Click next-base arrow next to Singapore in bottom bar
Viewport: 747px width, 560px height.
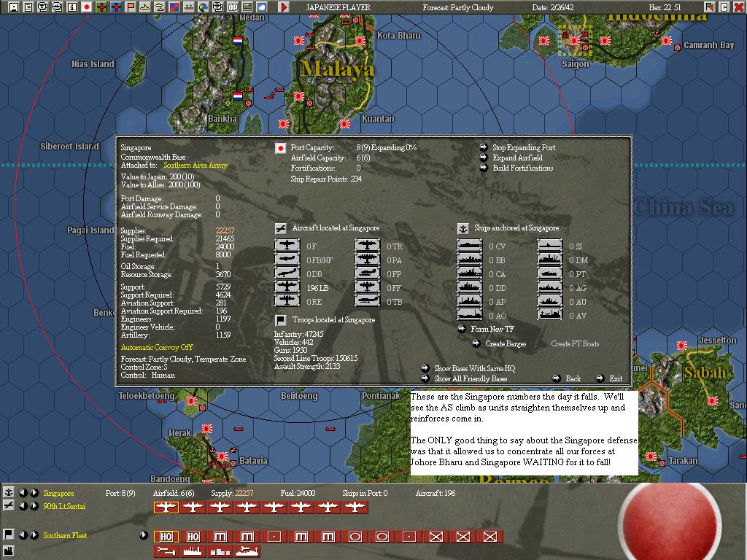(34, 493)
